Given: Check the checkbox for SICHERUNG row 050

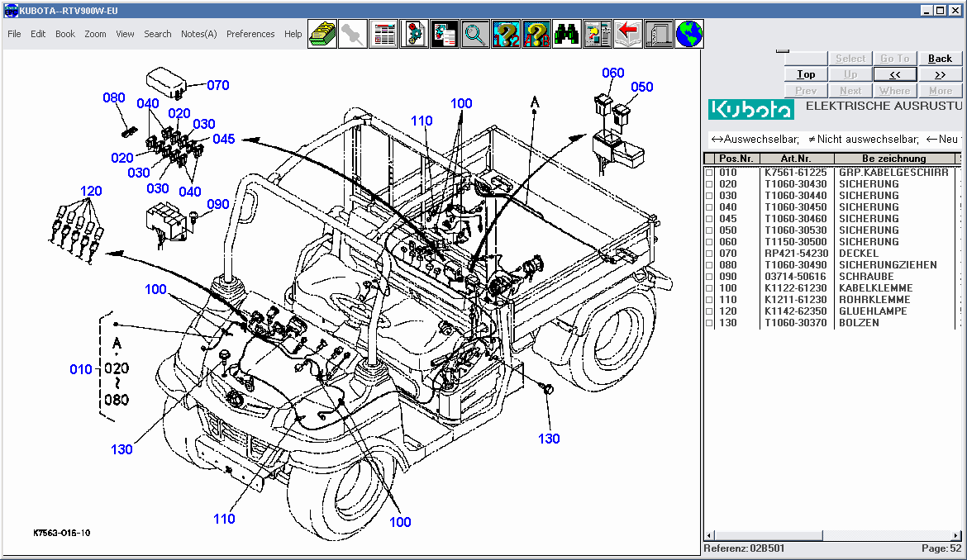Looking at the screenshot, I should (709, 230).
